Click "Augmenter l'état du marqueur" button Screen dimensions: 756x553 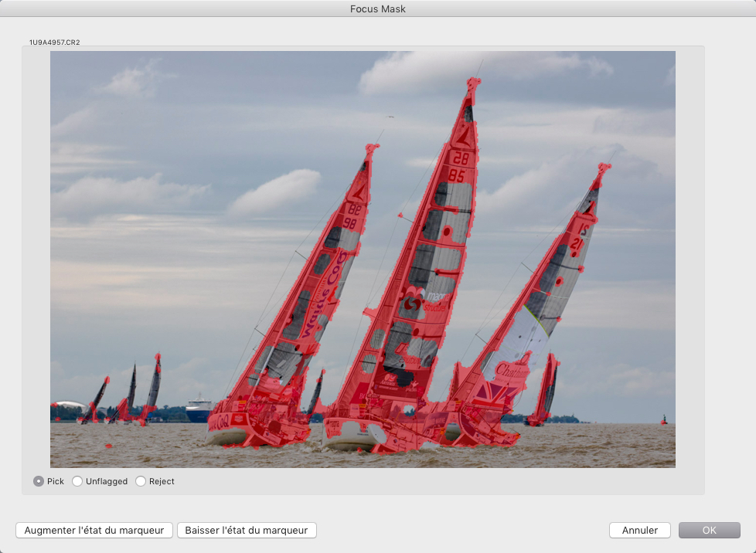pos(94,530)
